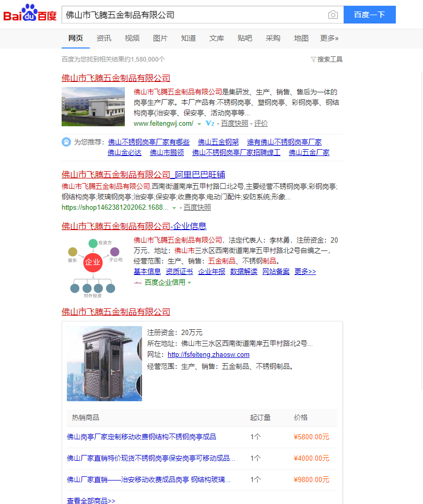Open 查看全部商品>> link
The height and width of the screenshot is (504, 423).
click(x=91, y=500)
